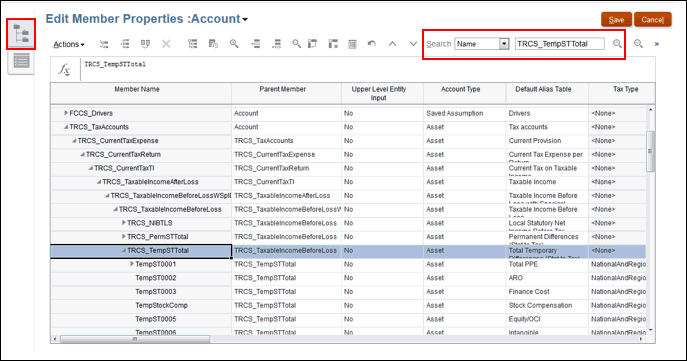This screenshot has width=687, height=361.
Task: Expand the TRCS_NIBTLS tree node
Action: point(124,223)
